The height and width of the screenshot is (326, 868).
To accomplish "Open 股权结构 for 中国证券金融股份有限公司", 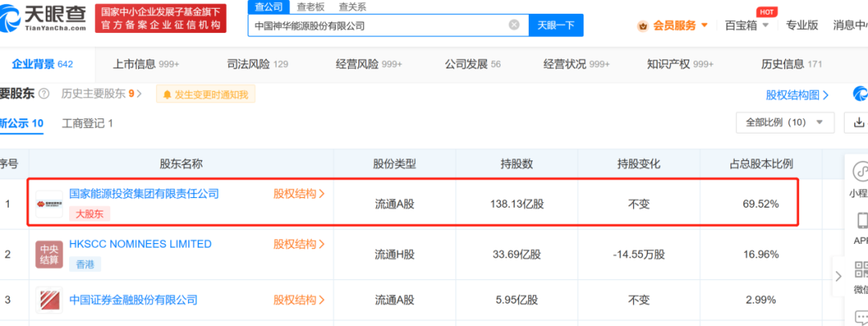I will [x=299, y=300].
